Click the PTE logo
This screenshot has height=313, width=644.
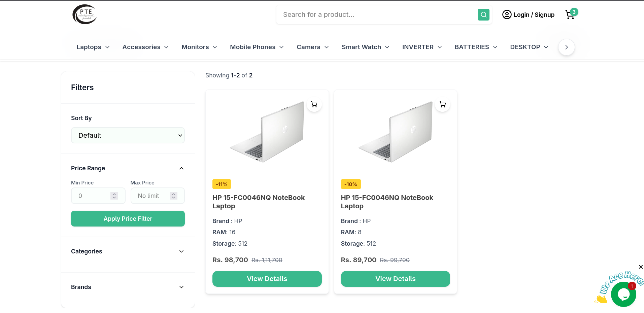tap(84, 14)
